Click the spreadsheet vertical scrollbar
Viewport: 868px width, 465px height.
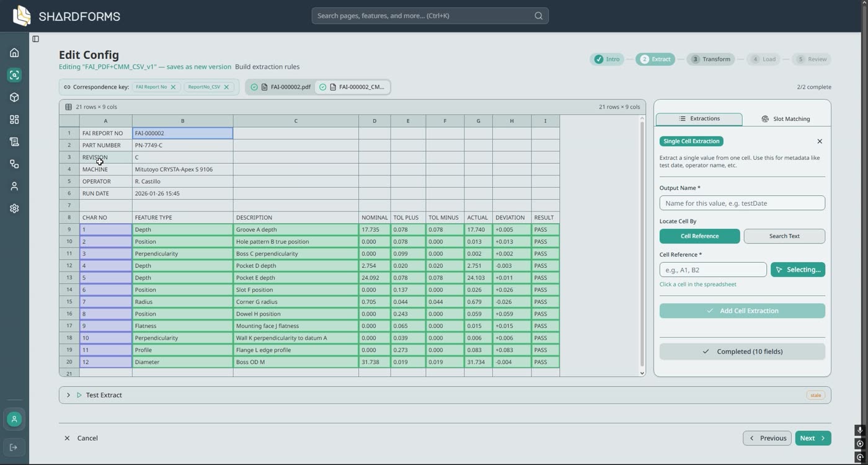pyautogui.click(x=642, y=246)
